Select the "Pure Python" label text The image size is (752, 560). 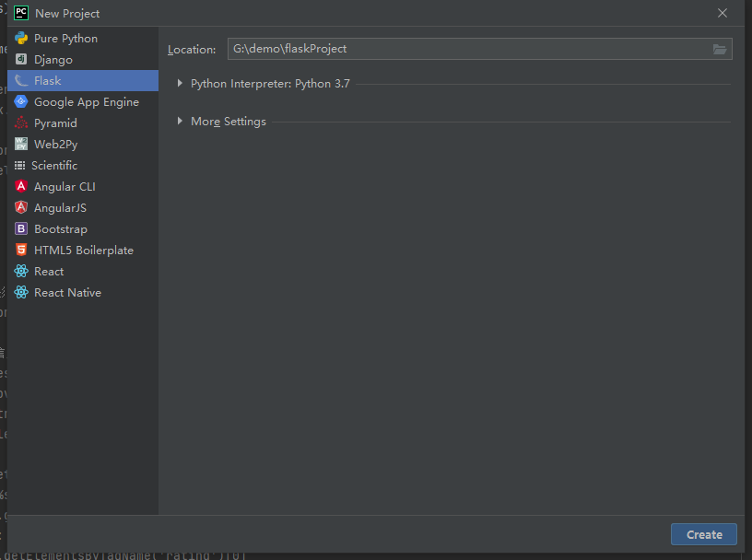65,39
